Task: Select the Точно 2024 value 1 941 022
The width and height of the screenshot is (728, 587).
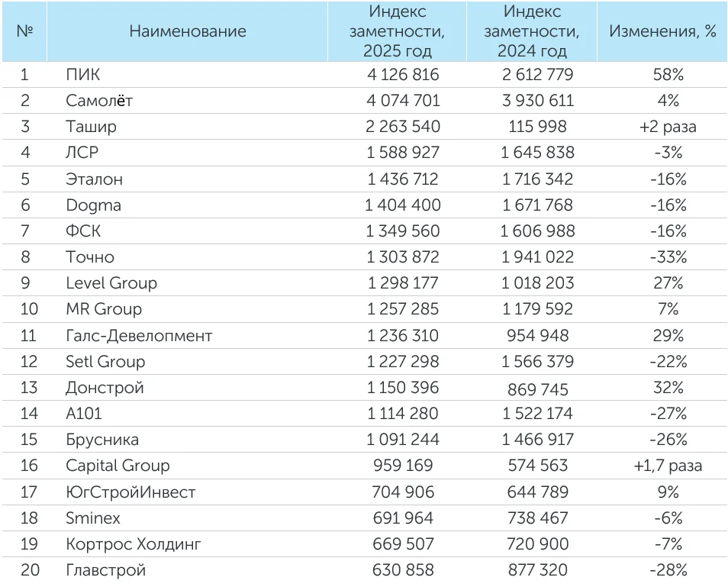Action: click(537, 257)
